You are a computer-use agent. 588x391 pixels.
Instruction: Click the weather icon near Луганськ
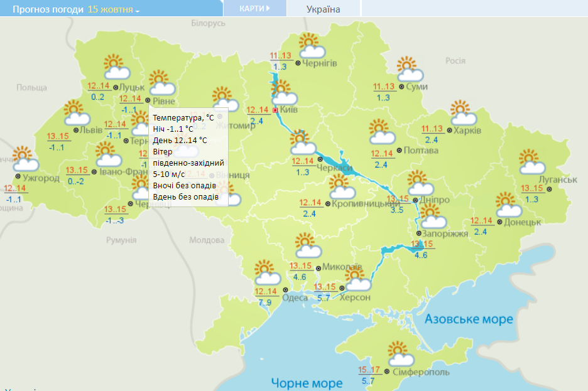pyautogui.click(x=532, y=162)
